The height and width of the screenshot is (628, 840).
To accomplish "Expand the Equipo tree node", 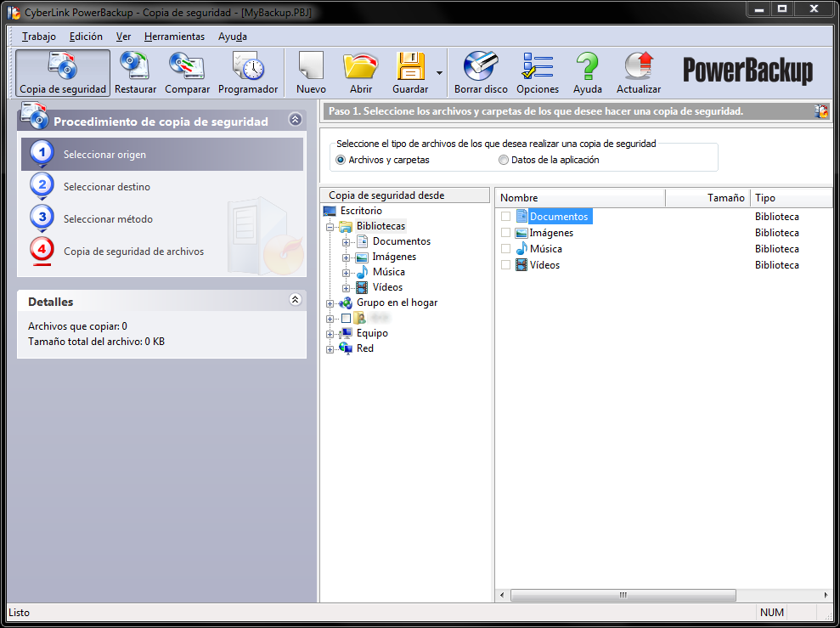I will tap(330, 334).
